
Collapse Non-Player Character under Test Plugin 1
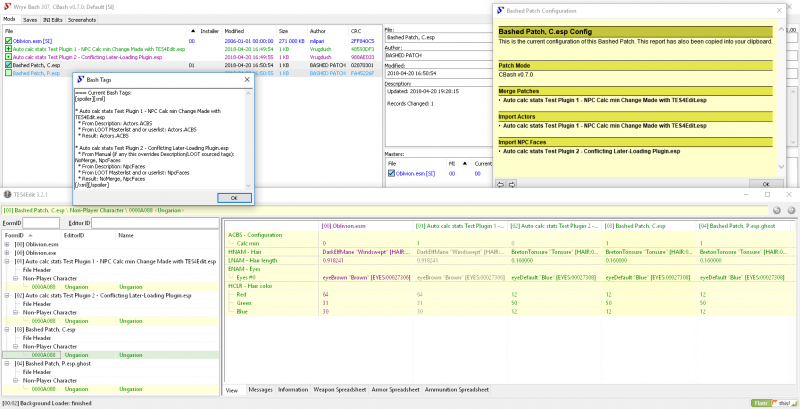coord(16,278)
